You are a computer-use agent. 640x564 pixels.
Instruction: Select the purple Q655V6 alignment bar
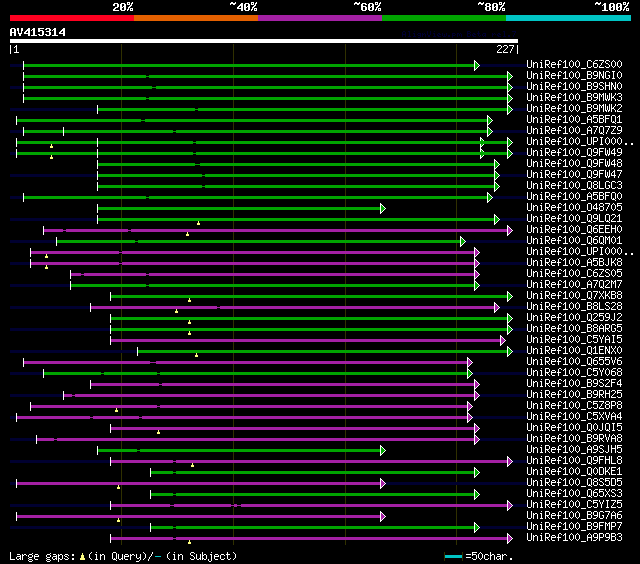click(247, 362)
